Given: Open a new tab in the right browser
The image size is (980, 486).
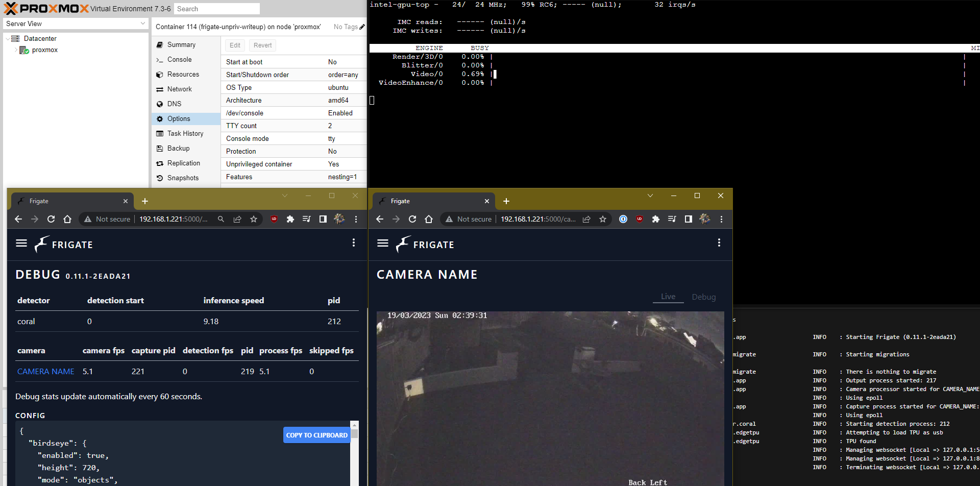Looking at the screenshot, I should click(x=506, y=201).
